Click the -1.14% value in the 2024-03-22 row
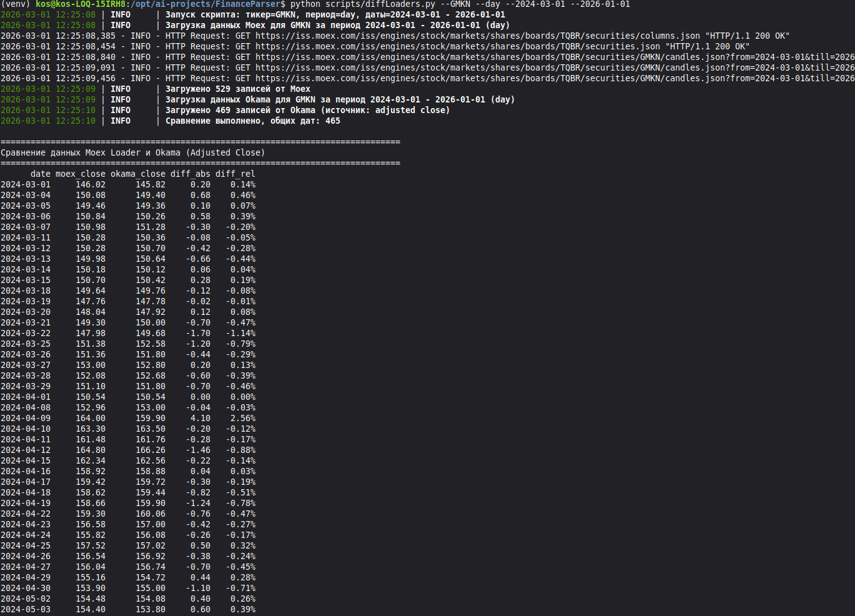Viewport: 855px width, 616px height. point(240,333)
